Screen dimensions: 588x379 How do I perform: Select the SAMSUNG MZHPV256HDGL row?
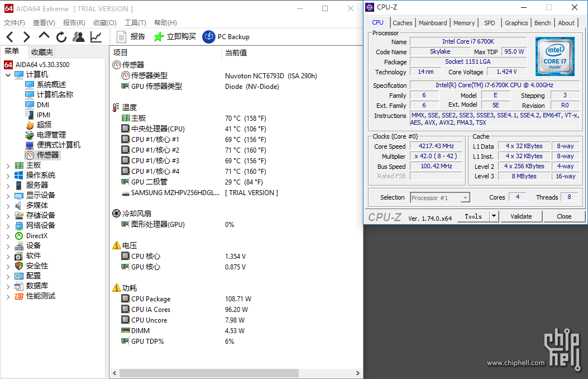(x=200, y=192)
